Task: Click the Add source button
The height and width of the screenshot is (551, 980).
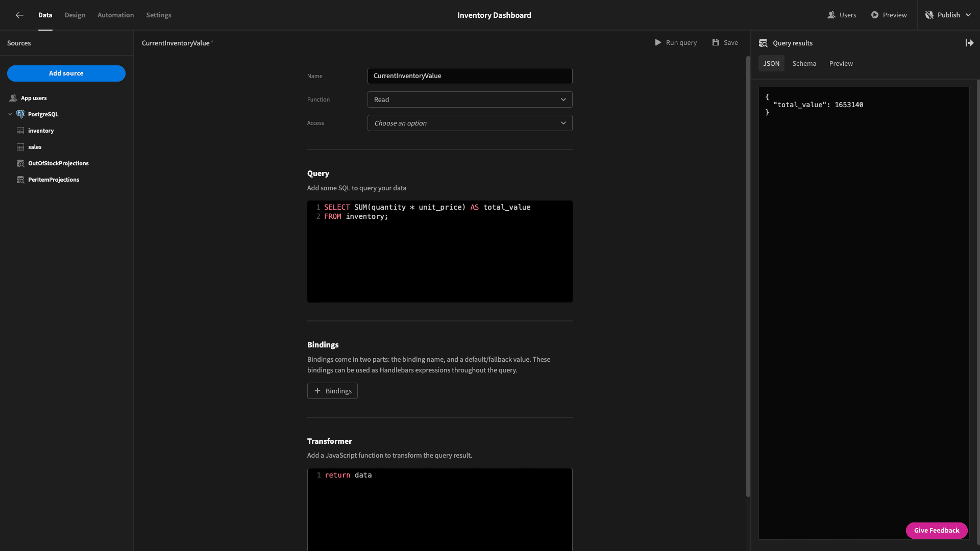Action: coord(66,73)
